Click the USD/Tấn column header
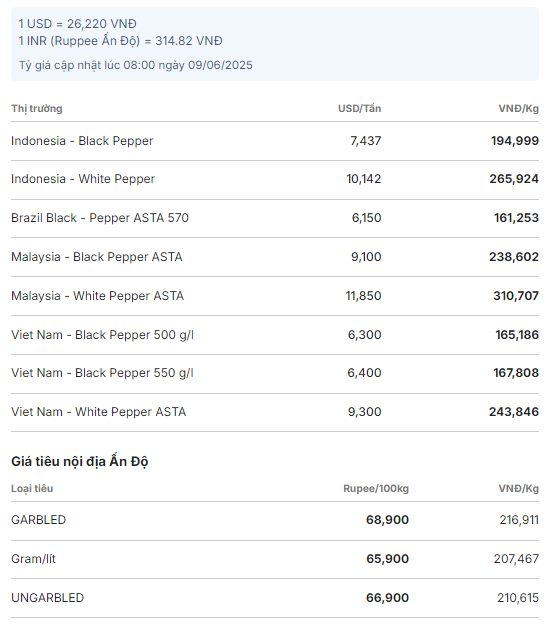 click(359, 109)
